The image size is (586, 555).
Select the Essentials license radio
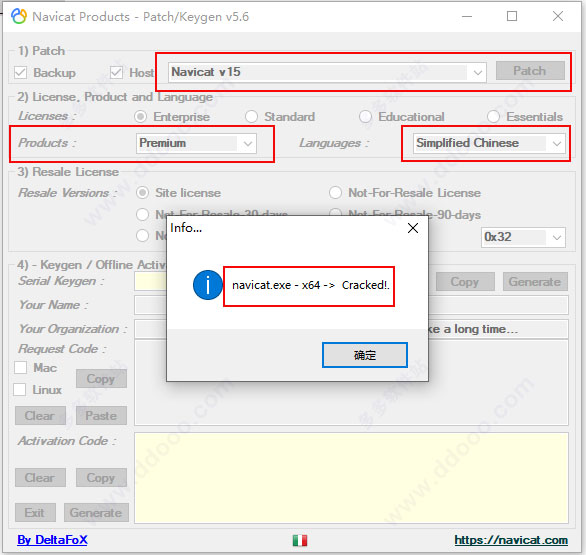(x=493, y=117)
